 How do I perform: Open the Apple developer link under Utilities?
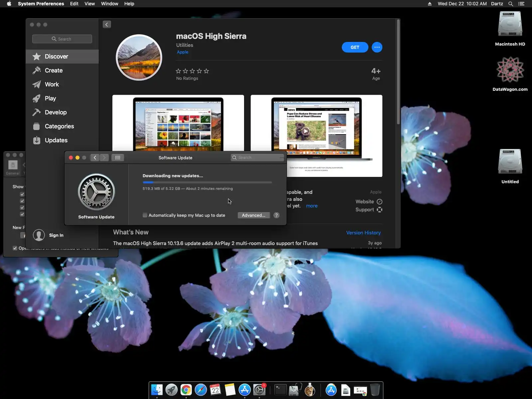pyautogui.click(x=183, y=52)
